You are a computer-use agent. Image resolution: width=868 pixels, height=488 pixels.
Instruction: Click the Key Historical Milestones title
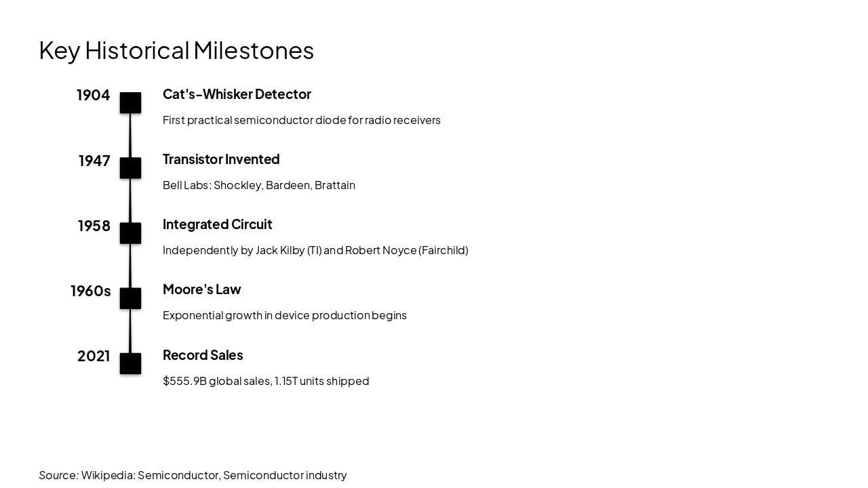pyautogui.click(x=176, y=50)
